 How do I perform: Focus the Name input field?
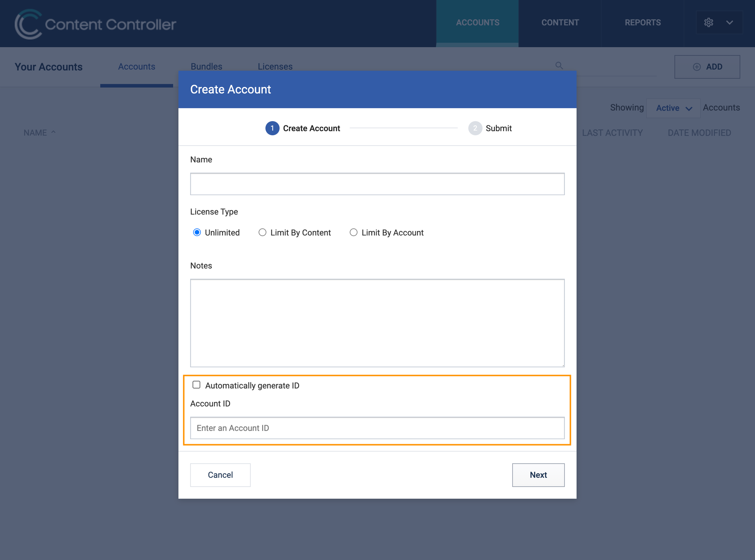pyautogui.click(x=377, y=184)
